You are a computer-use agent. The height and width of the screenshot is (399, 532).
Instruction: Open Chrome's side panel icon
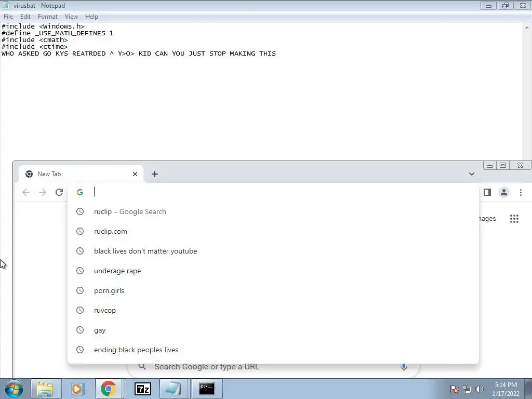pos(487,192)
